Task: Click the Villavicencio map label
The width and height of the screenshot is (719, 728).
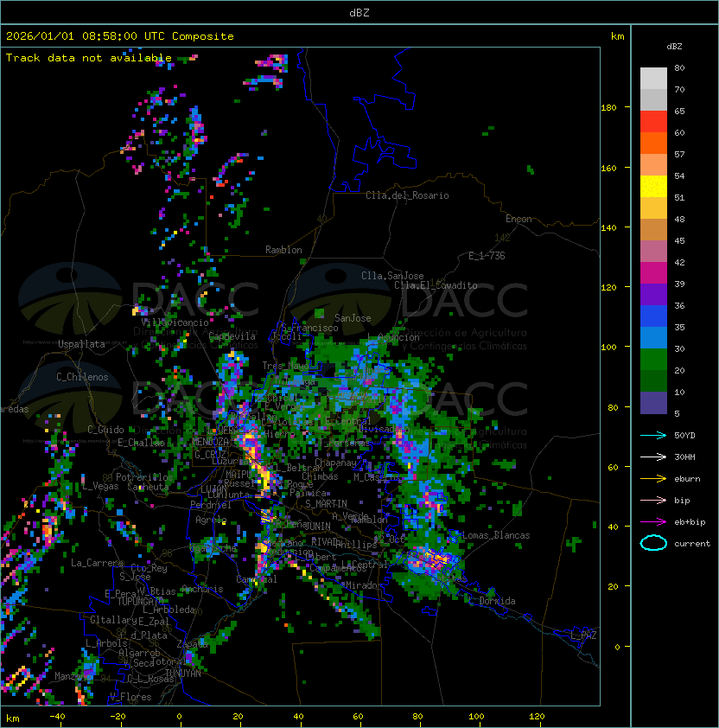Action: click(175, 322)
